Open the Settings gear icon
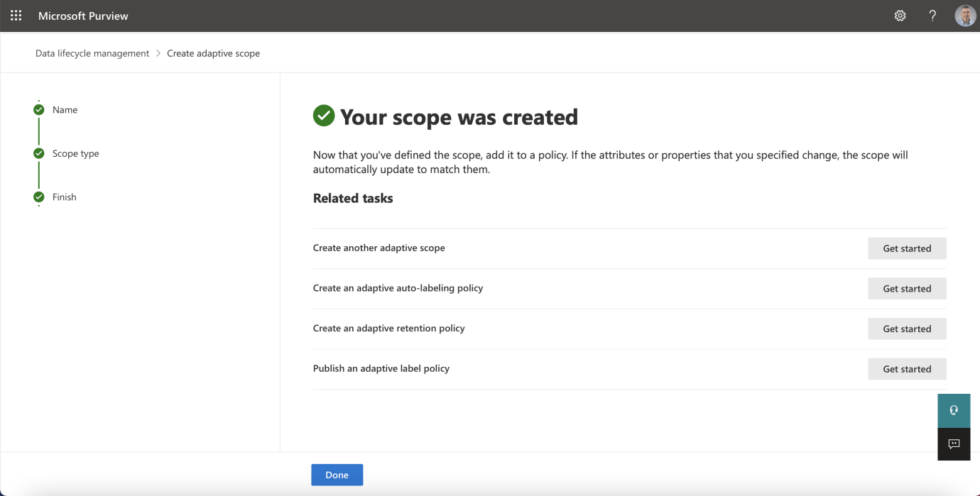Screen dimensions: 980x496 [900, 16]
